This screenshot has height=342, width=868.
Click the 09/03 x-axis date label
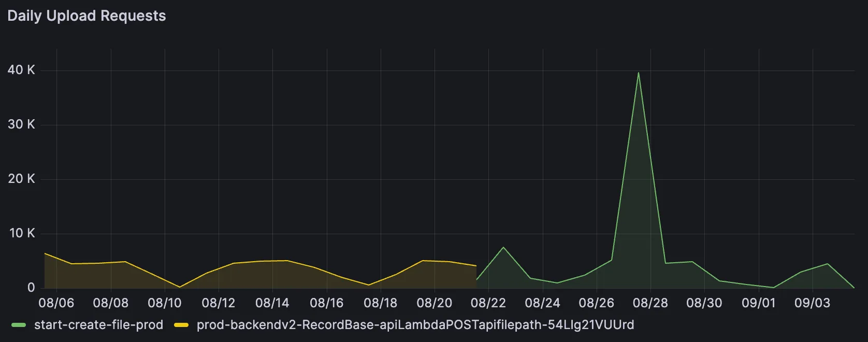(x=812, y=303)
